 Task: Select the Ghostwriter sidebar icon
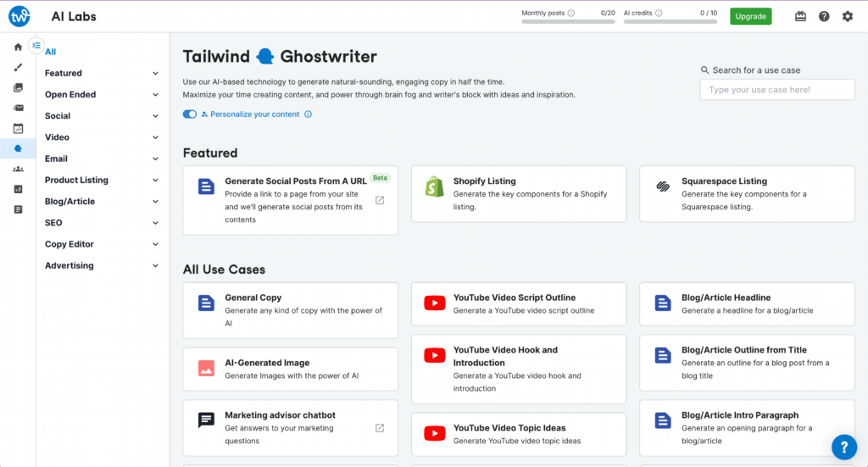(x=19, y=148)
